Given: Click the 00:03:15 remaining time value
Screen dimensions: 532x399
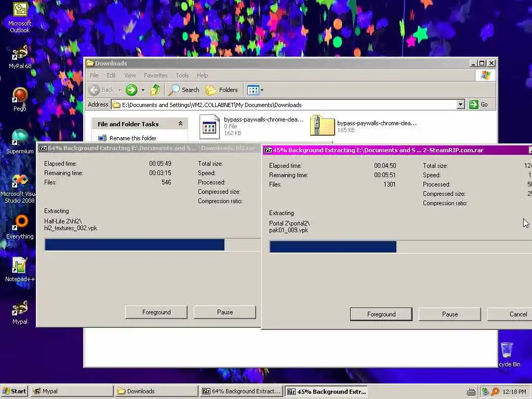Looking at the screenshot, I should pyautogui.click(x=160, y=172).
